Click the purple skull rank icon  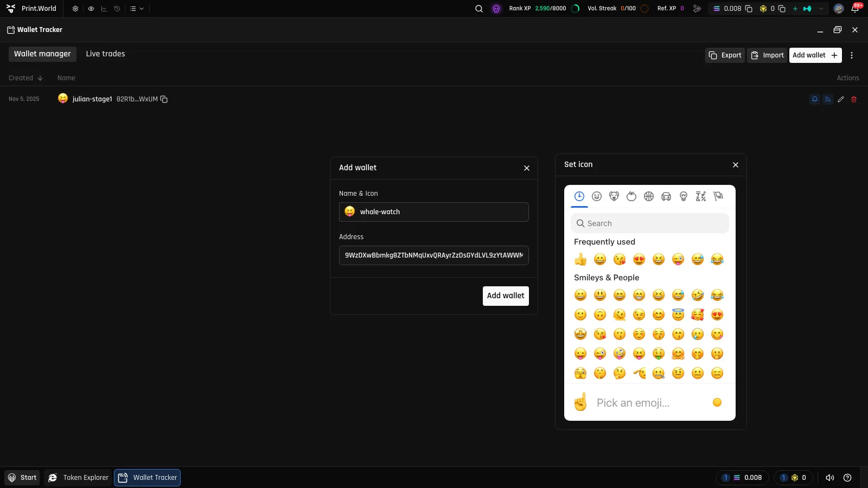click(x=496, y=9)
